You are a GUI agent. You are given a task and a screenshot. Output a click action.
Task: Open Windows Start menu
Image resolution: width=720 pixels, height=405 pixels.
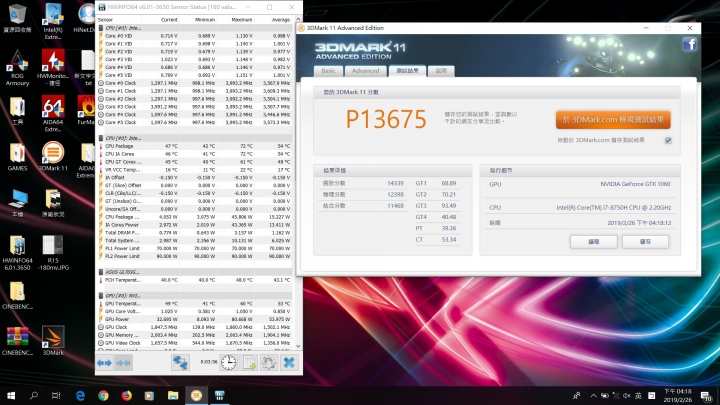tap(11, 395)
